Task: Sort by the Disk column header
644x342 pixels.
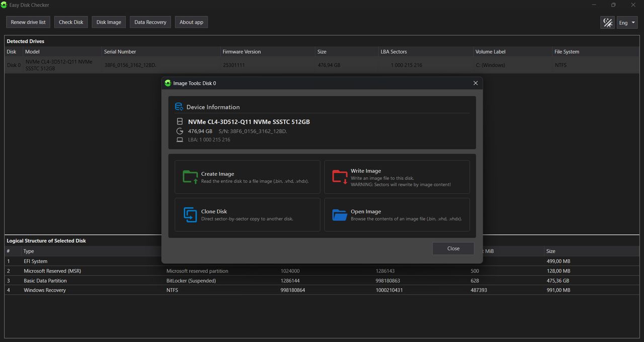Action: pos(12,52)
